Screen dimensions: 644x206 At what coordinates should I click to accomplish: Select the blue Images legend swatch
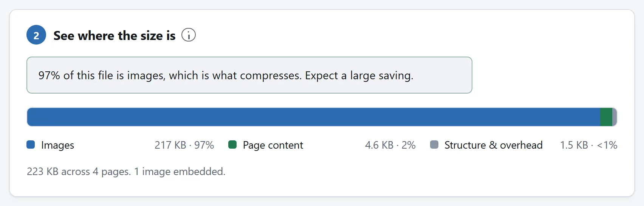(x=31, y=145)
